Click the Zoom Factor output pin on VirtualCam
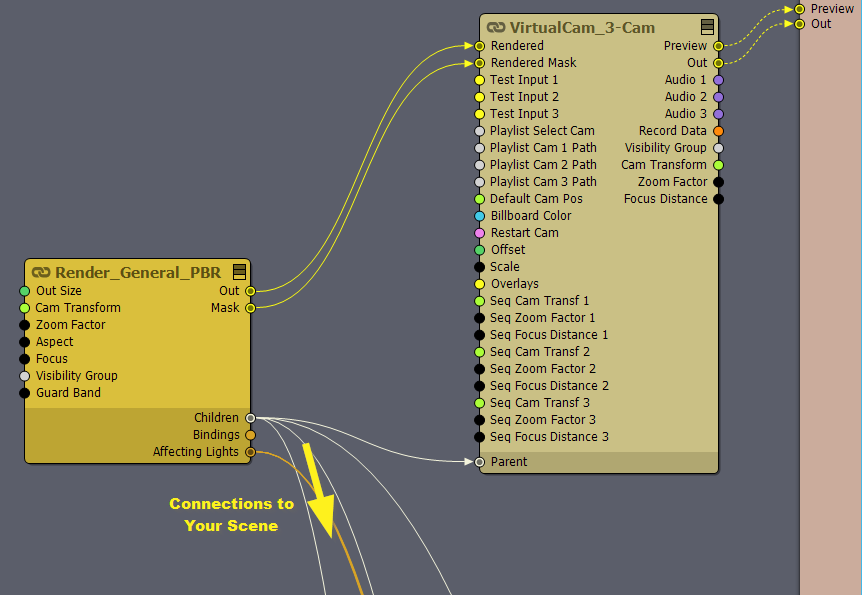862x595 pixels. (x=718, y=182)
